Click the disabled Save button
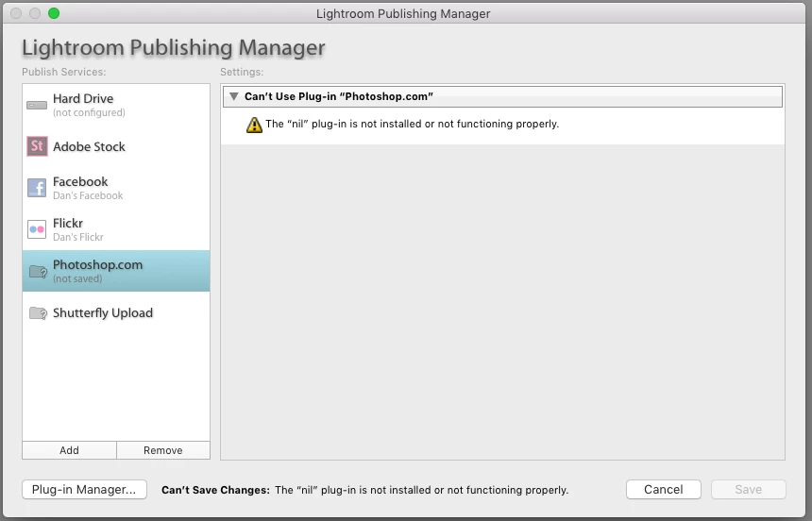The height and width of the screenshot is (521, 812). pyautogui.click(x=749, y=490)
